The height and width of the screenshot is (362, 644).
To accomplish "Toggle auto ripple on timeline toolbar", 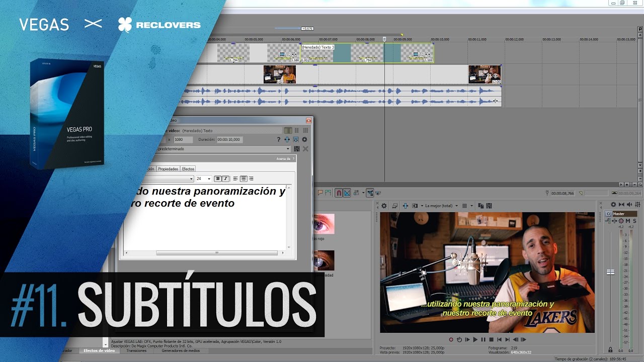I will (x=356, y=193).
